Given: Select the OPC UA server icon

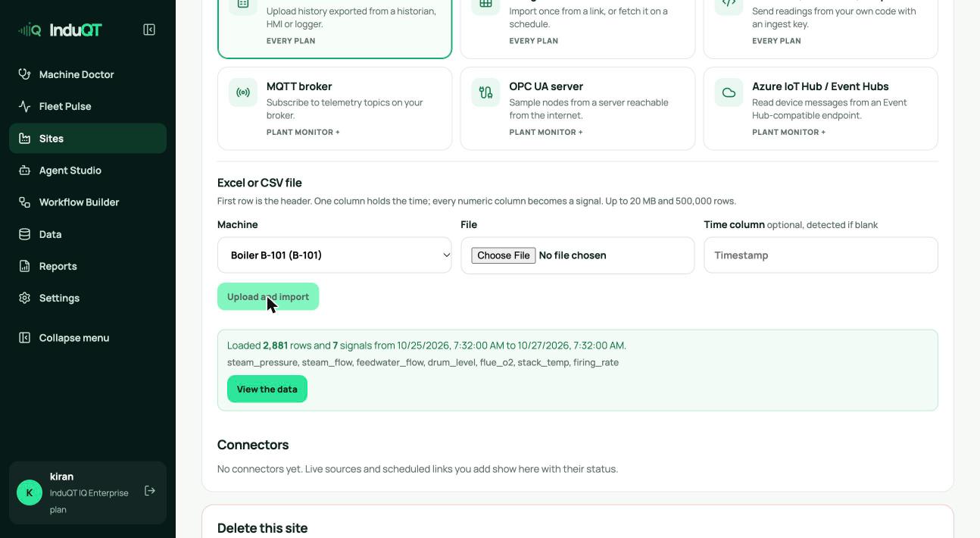Looking at the screenshot, I should pyautogui.click(x=485, y=92).
